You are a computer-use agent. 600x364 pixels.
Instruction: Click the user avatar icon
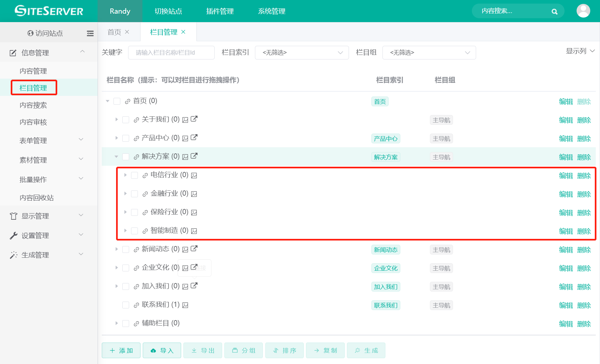583,10
